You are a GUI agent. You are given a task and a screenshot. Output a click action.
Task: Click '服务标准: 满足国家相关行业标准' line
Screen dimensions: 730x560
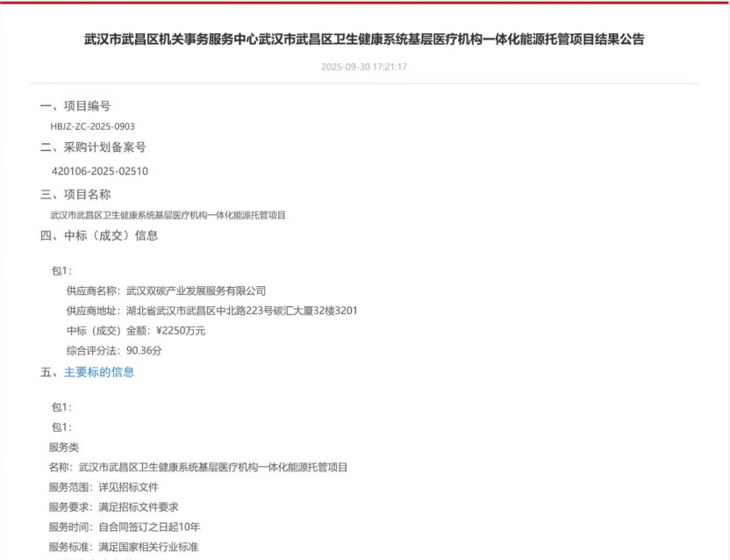124,547
